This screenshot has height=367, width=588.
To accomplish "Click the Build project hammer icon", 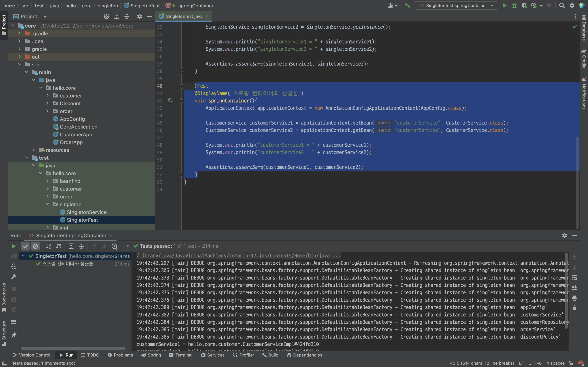I will [x=408, y=5].
